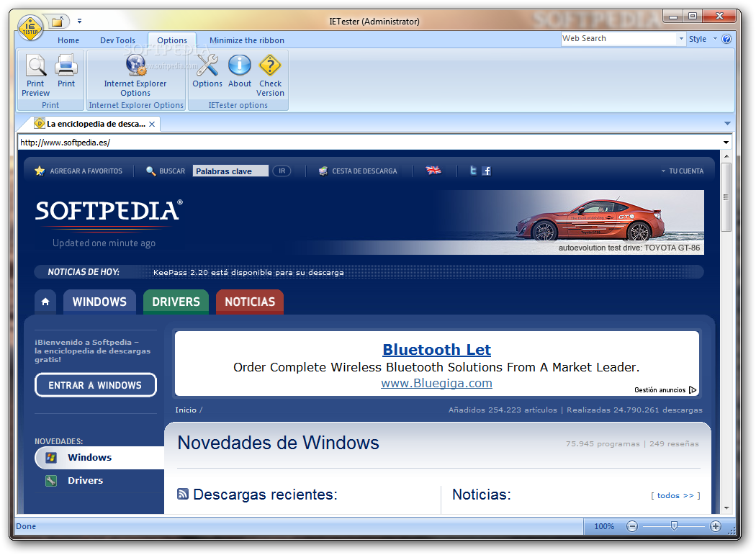Screen dimensions: 756x555
Task: Click the Windows flag icon in sidebar
Action: (x=51, y=457)
